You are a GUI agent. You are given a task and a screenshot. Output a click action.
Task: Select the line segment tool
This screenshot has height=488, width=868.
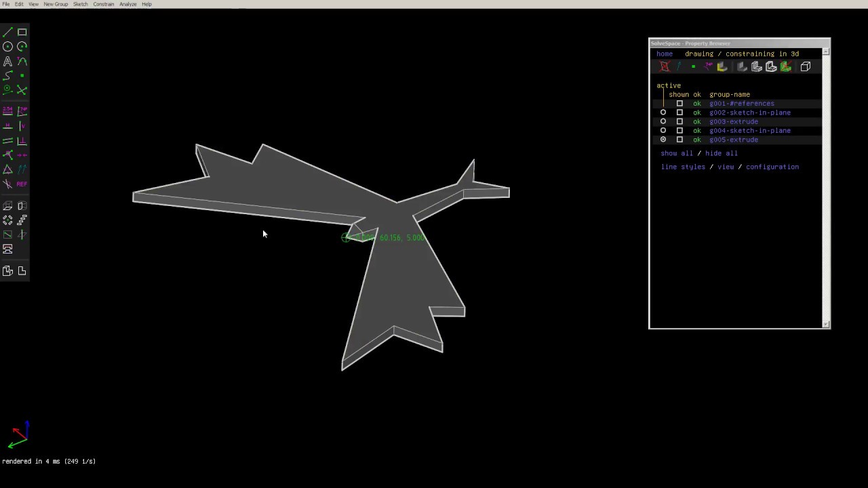pos(7,32)
